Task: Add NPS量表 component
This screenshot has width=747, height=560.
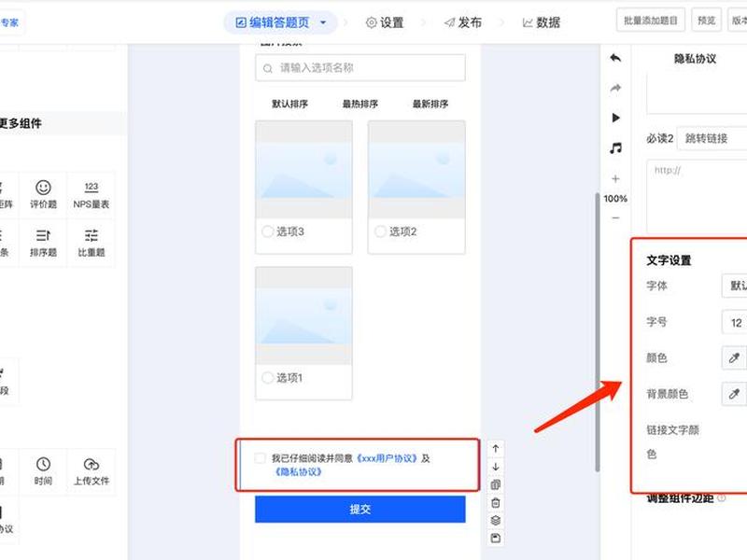Action: 91,195
